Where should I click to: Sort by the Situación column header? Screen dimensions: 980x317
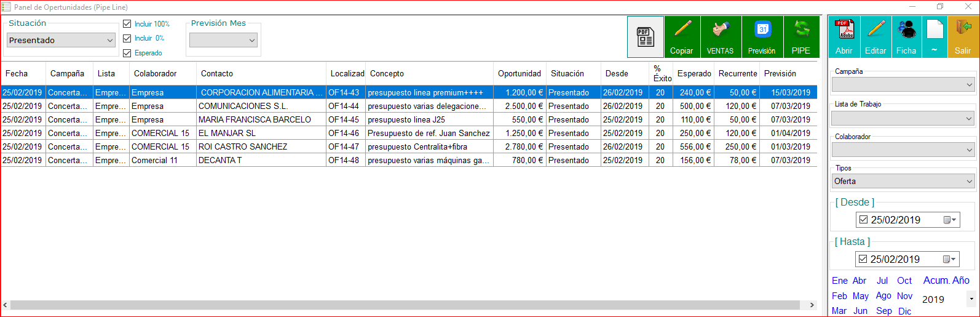(x=573, y=73)
